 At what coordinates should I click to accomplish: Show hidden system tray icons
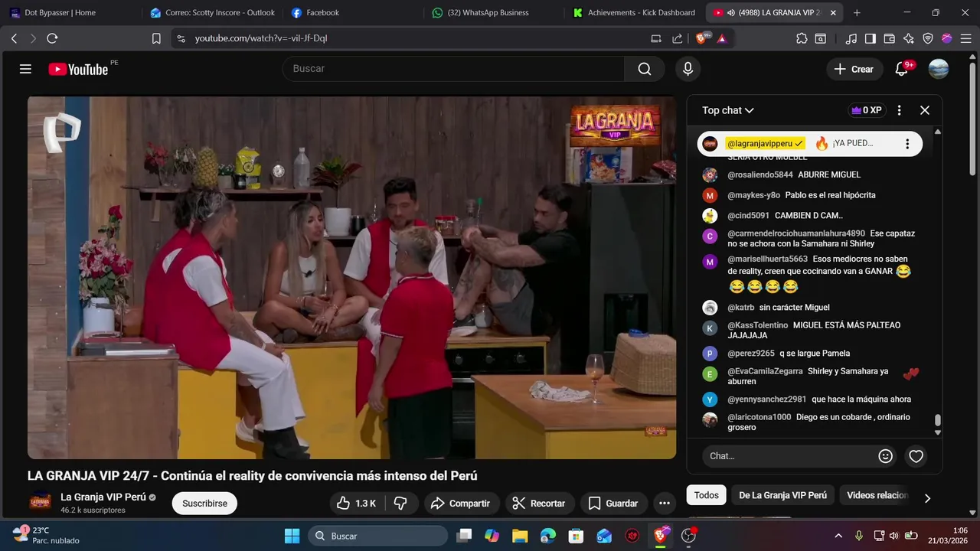click(x=838, y=536)
